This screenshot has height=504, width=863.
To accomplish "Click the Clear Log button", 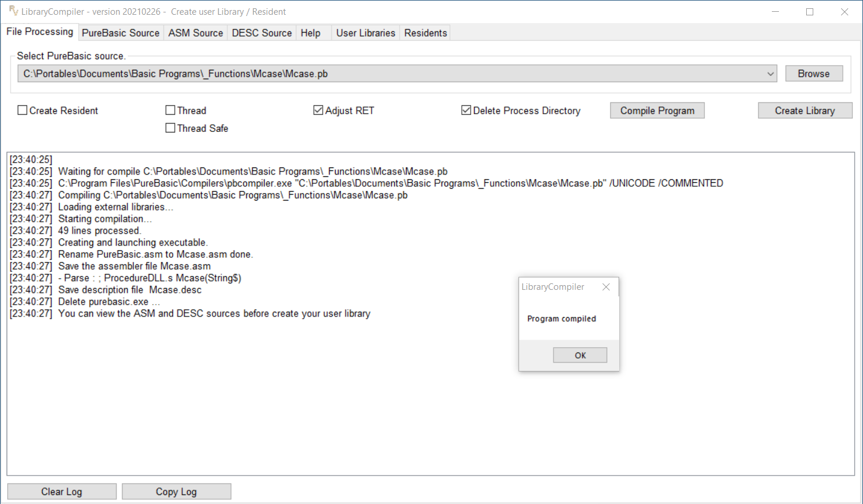I will [62, 492].
